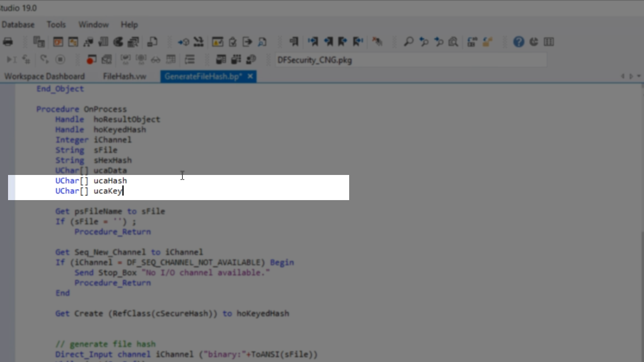Open the Window menu
644x362 pixels.
click(x=93, y=24)
